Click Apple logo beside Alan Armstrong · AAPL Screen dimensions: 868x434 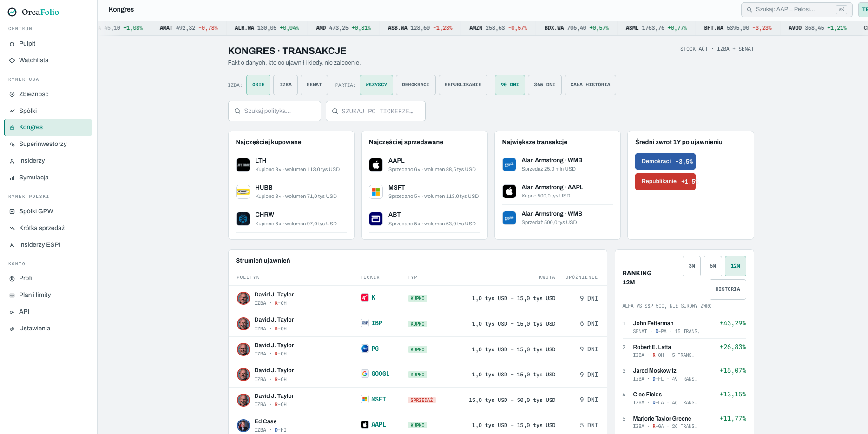point(509,191)
